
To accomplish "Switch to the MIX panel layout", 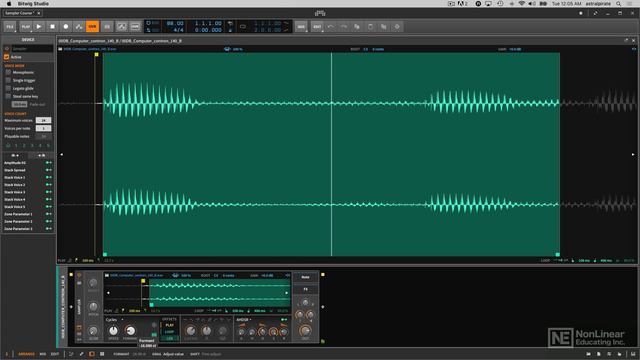I will pyautogui.click(x=43, y=354).
